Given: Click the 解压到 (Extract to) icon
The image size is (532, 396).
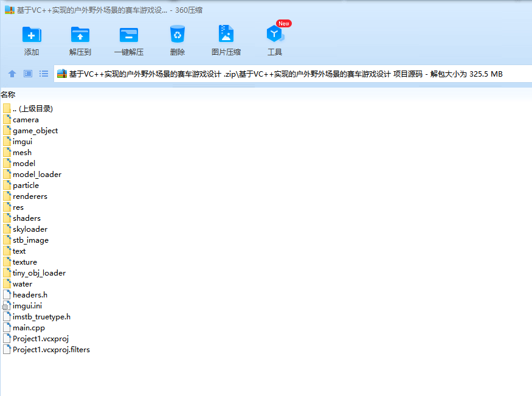Looking at the screenshot, I should point(80,35).
